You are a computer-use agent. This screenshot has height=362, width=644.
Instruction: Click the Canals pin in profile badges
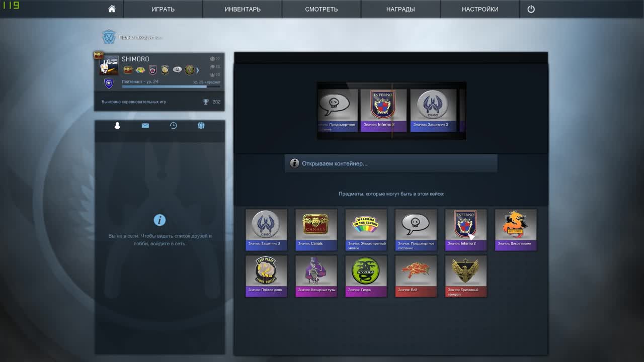pos(128,70)
